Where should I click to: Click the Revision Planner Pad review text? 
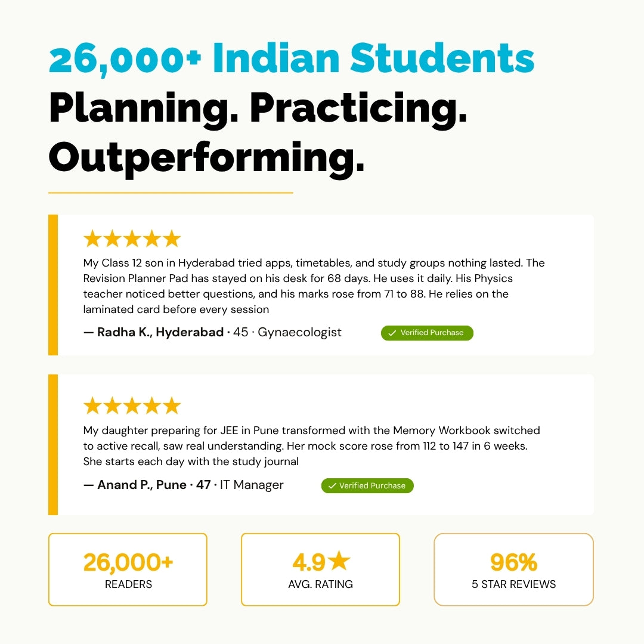tap(314, 286)
